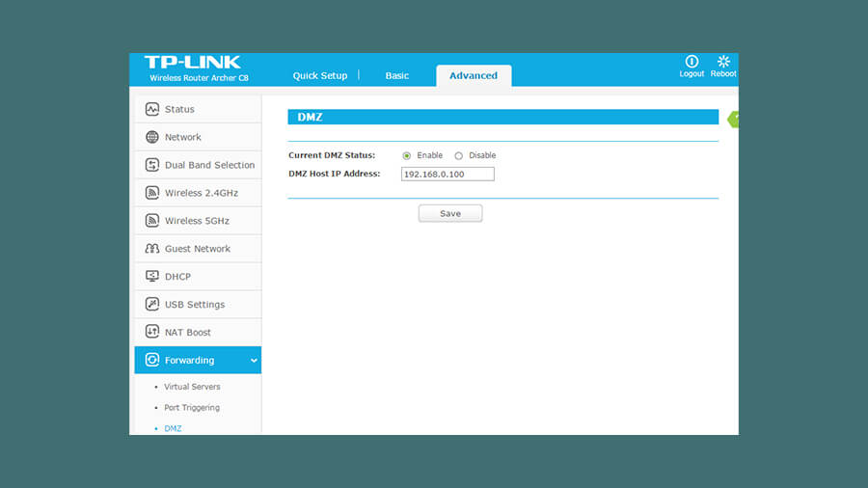The height and width of the screenshot is (488, 868).
Task: Open the Network menu label
Action: [182, 137]
